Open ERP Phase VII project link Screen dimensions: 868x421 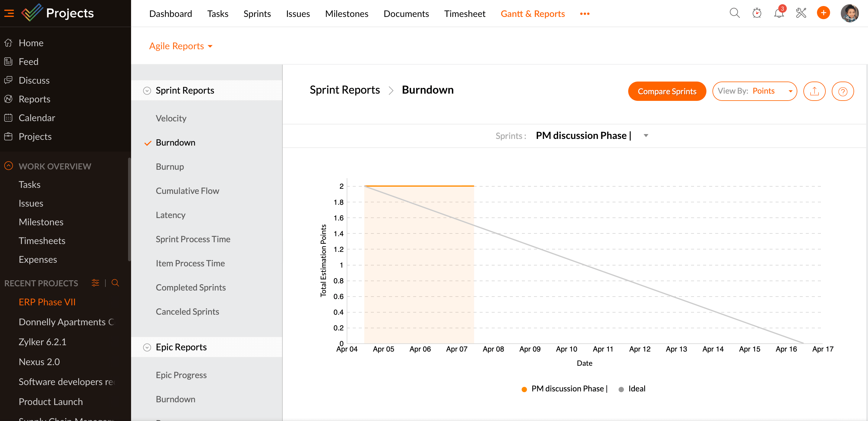click(x=47, y=302)
